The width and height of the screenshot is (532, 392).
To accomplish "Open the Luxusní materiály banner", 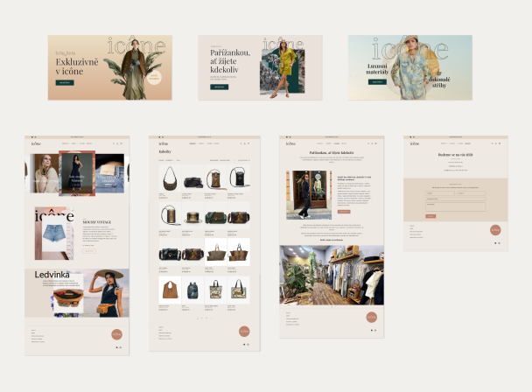I will [x=410, y=67].
